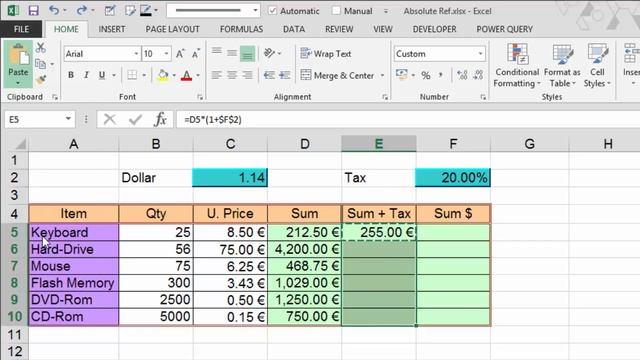Image resolution: width=640 pixels, height=360 pixels.
Task: Open Custom number format dropdown
Action: tap(480, 54)
